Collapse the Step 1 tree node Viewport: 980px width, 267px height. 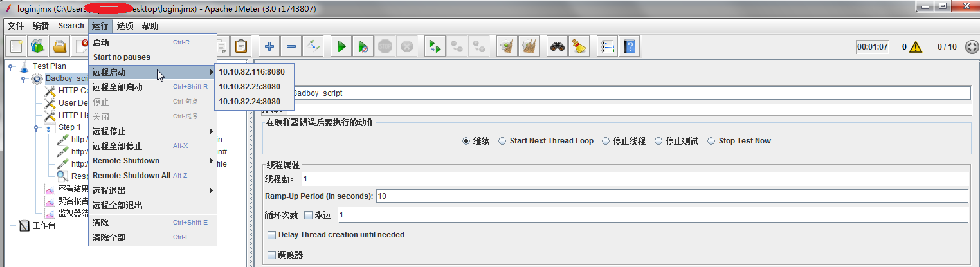(x=37, y=127)
